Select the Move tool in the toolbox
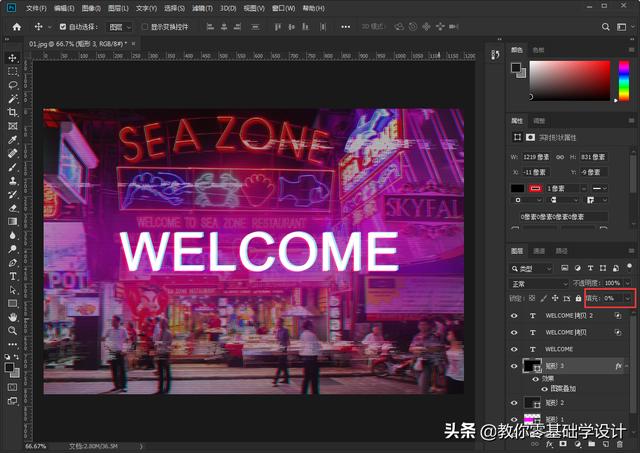This screenshot has height=453, width=640. click(12, 58)
